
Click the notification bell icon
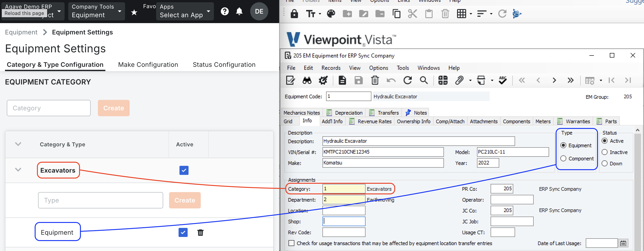pyautogui.click(x=239, y=11)
